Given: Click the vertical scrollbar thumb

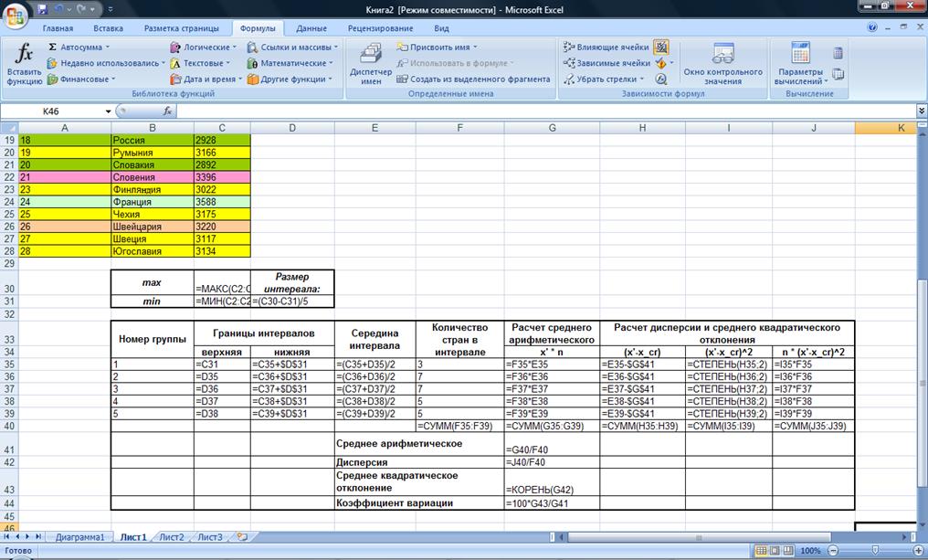Looking at the screenshot, I should click(x=922, y=386).
